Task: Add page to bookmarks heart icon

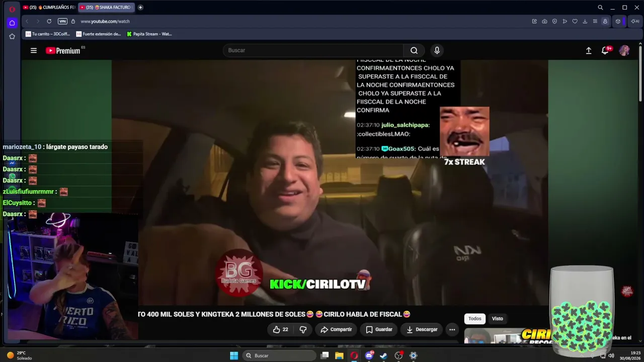Action: tap(575, 21)
